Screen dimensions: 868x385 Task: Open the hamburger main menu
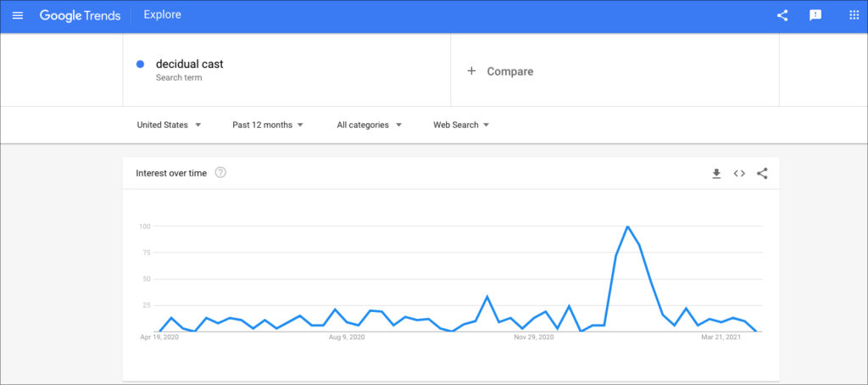pos(18,15)
